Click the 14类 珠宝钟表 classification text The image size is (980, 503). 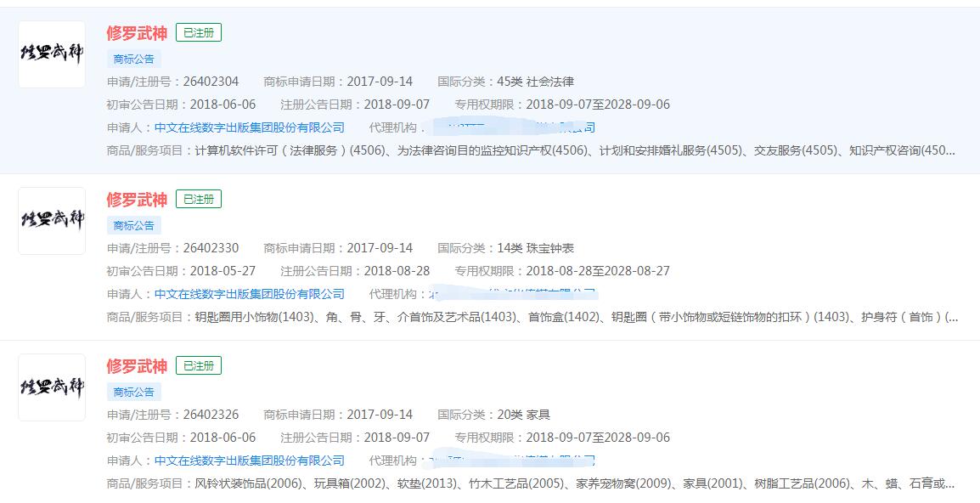tap(536, 248)
